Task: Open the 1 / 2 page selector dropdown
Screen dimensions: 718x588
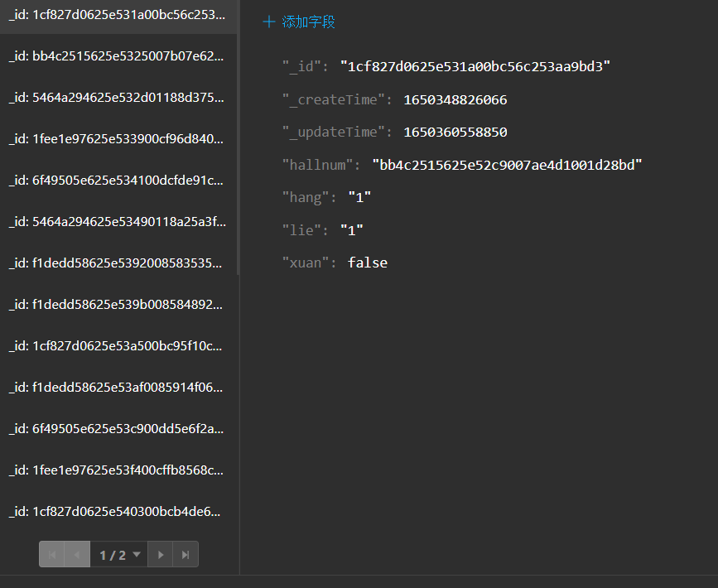Action: [x=119, y=555]
